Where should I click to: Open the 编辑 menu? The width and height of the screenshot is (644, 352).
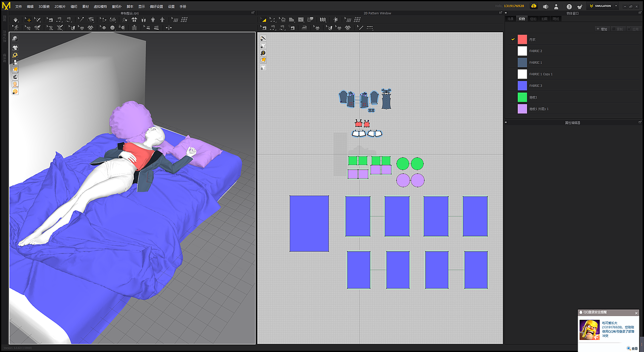(x=30, y=7)
